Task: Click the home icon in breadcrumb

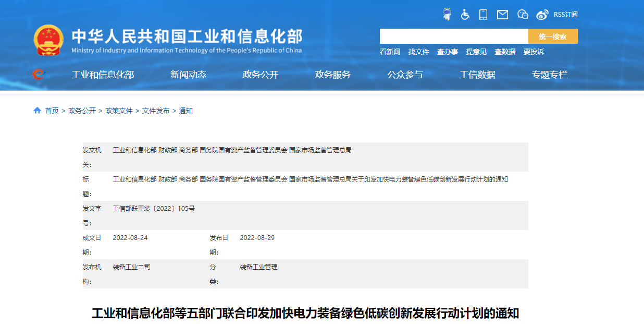Action: 37,111
